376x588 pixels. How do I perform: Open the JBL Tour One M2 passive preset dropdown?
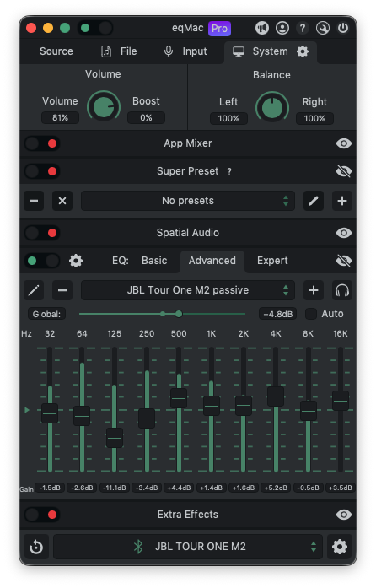tap(188, 290)
